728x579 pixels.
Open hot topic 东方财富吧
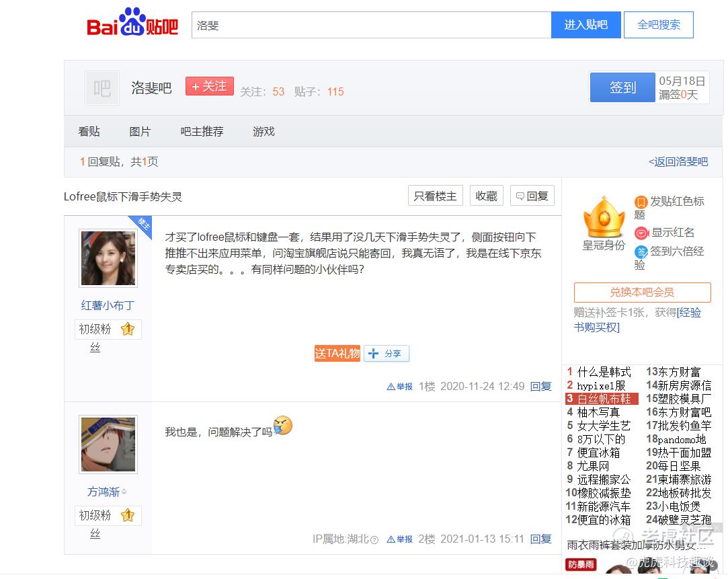(685, 412)
